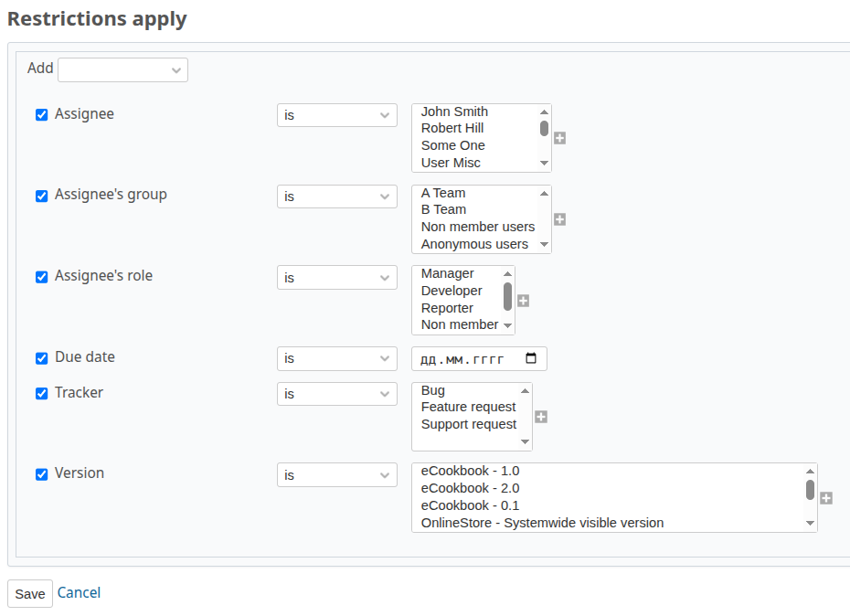Expand the operator dropdown for Due date
850x616 pixels.
(336, 359)
